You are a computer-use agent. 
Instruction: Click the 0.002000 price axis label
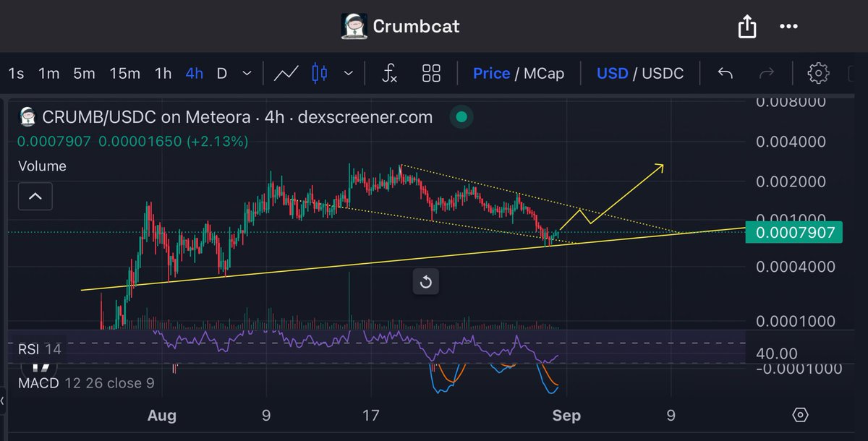click(791, 181)
